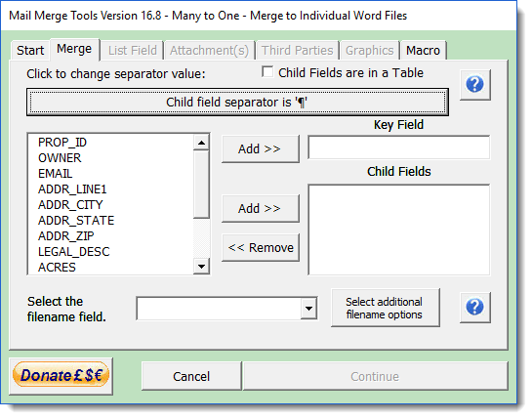Click the help icon beside separator button
This screenshot has height=419, width=532.
(475, 85)
